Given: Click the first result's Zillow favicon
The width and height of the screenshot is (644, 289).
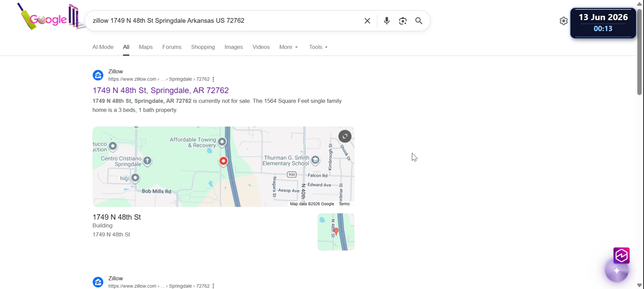Looking at the screenshot, I should (x=98, y=75).
